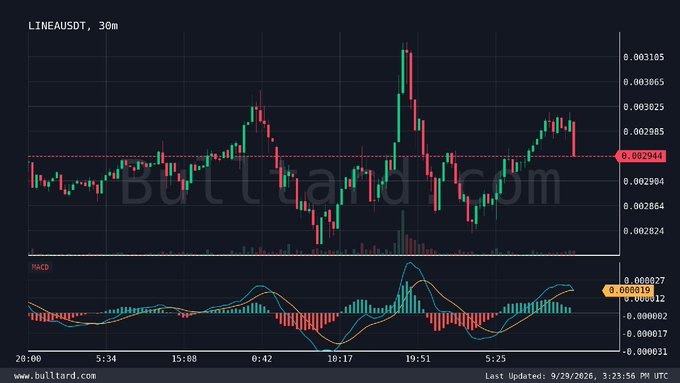This screenshot has height=383, width=680.
Task: Select the tallest green candle at the peak
Action: coord(403,72)
